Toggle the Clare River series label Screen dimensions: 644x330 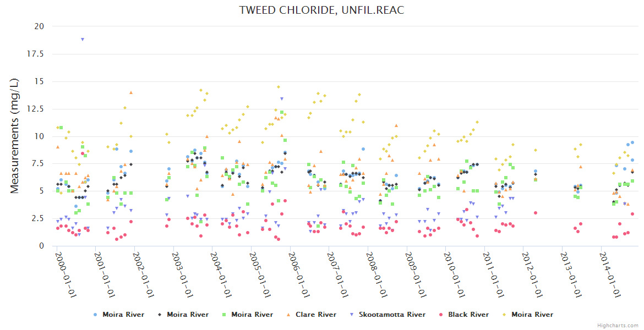point(315,315)
